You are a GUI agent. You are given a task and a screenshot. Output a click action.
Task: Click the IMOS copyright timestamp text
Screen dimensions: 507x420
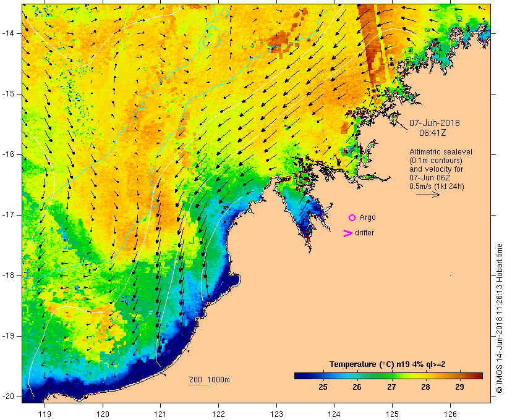[x=500, y=319]
